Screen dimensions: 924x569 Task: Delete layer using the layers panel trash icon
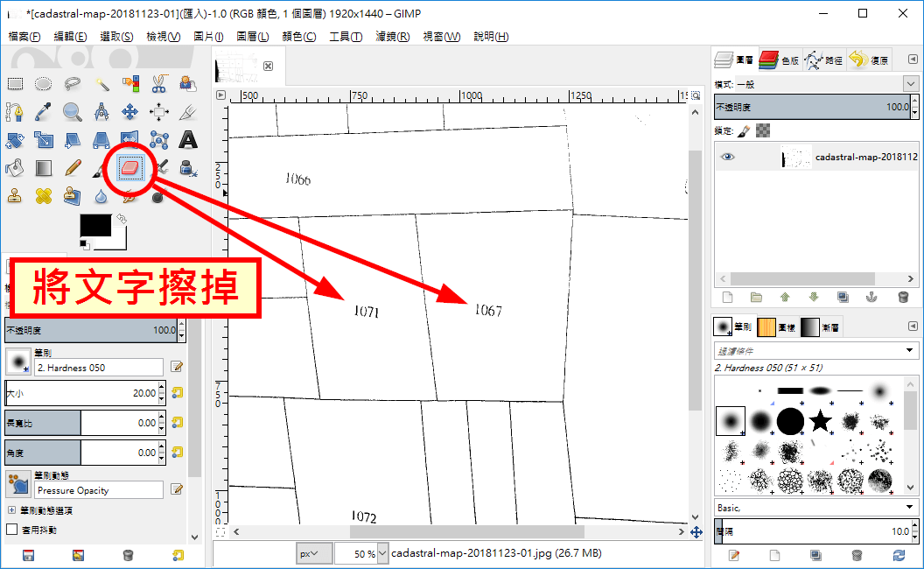click(902, 297)
